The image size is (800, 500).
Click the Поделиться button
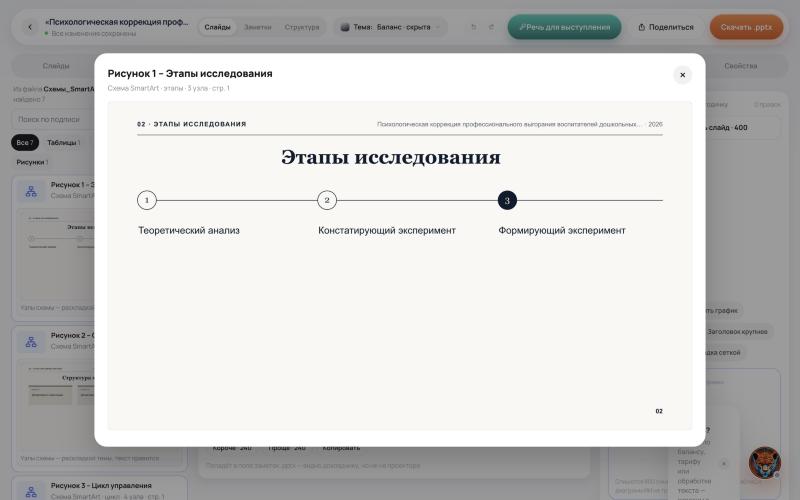tap(666, 27)
